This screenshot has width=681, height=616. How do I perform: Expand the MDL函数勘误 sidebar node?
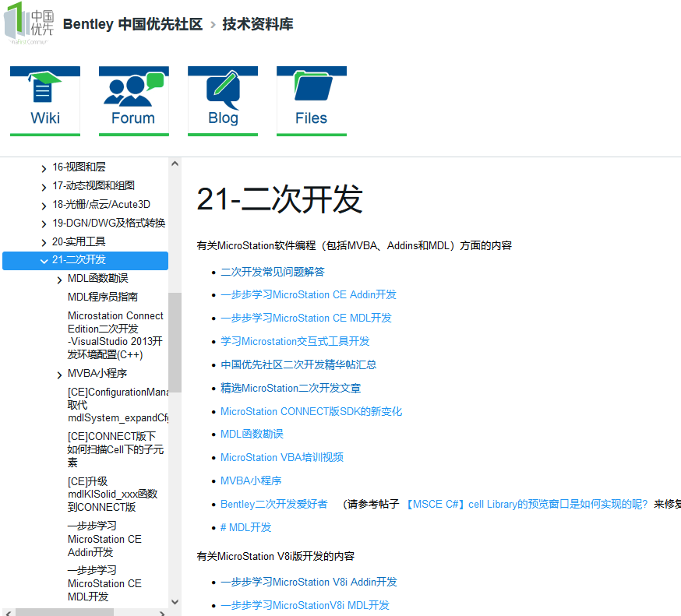point(59,280)
